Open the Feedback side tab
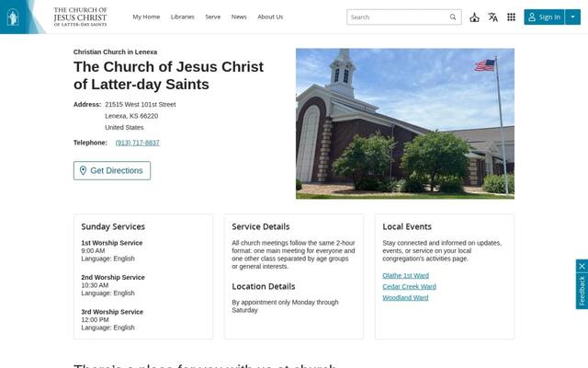The width and height of the screenshot is (588, 368). click(x=582, y=291)
